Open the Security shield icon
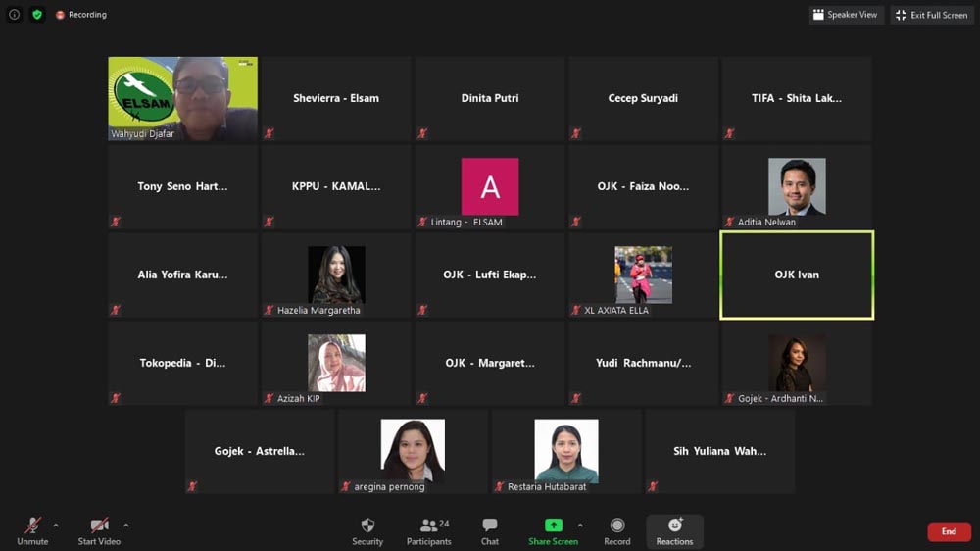Screen dimensions: 980x551 (367, 526)
